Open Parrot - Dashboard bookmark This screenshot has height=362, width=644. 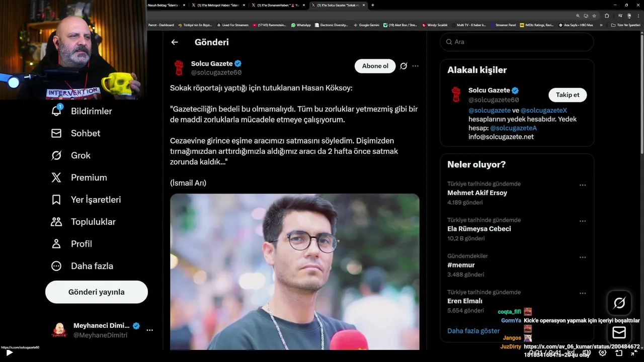161,25
